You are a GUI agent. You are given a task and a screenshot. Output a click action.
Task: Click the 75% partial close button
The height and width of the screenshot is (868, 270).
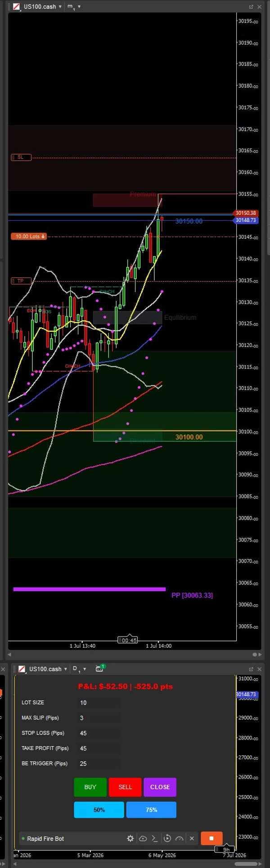[x=151, y=810]
